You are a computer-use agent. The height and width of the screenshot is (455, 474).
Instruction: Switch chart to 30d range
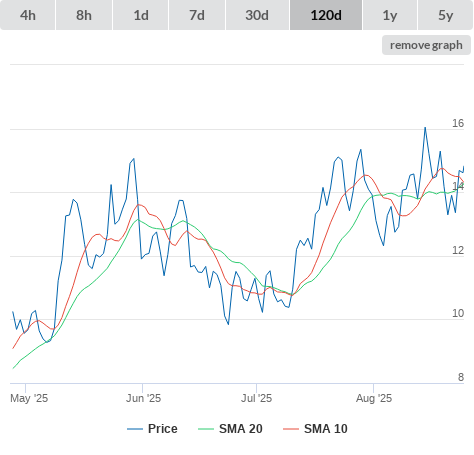(x=257, y=15)
